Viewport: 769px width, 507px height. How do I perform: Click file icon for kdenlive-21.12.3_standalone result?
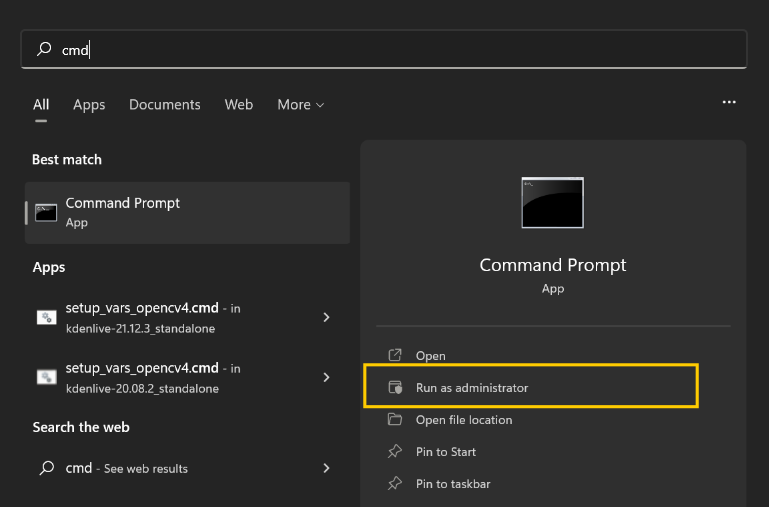pyautogui.click(x=47, y=318)
